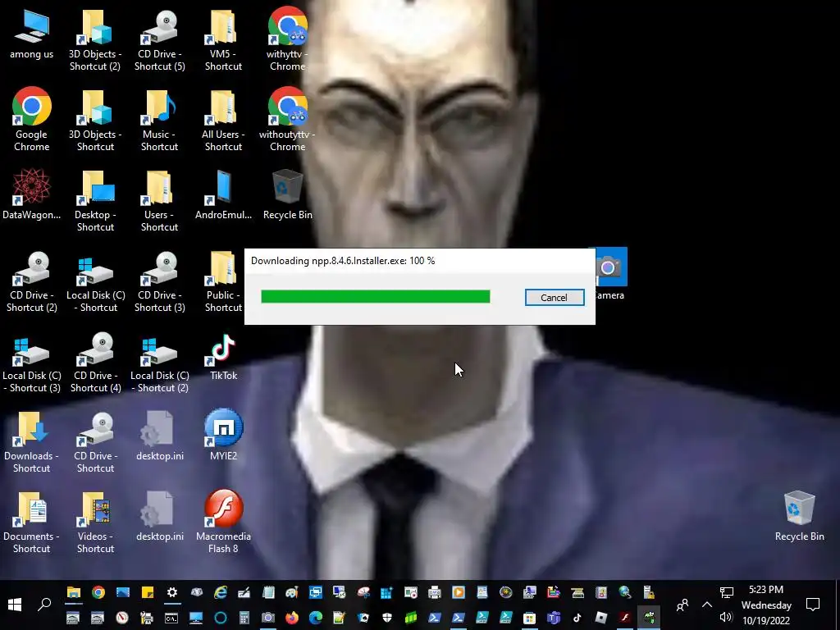Image resolution: width=840 pixels, height=630 pixels.
Task: Open Microsoft Teams from the taskbar
Action: click(x=554, y=618)
